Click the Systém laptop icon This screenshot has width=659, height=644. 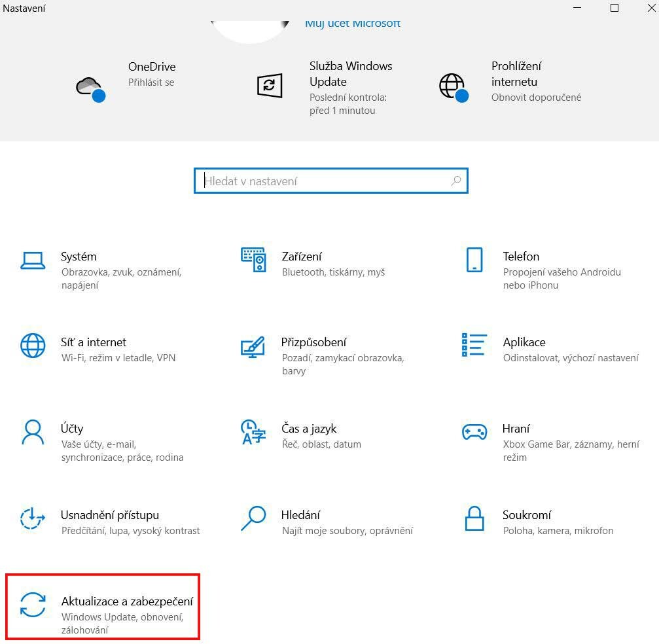[33, 260]
